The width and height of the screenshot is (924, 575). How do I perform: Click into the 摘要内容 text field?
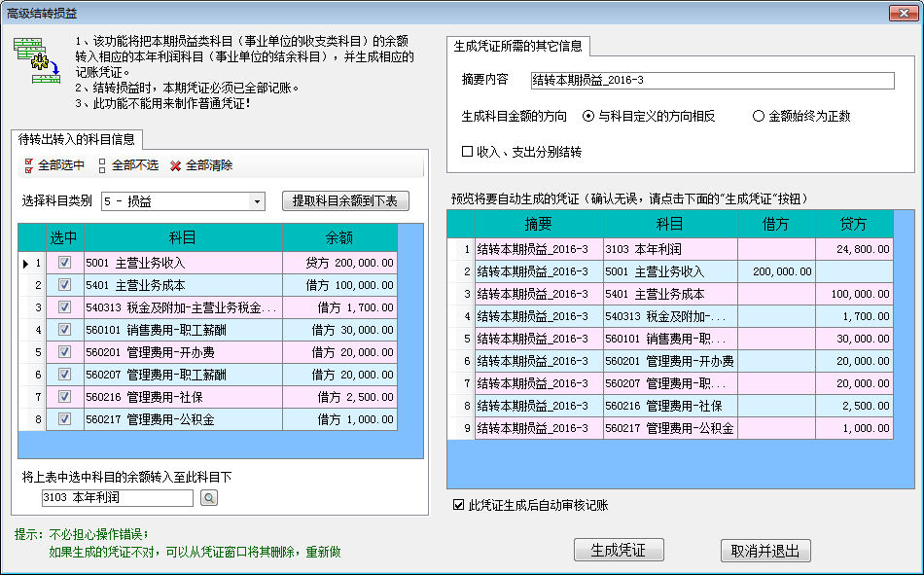point(712,80)
